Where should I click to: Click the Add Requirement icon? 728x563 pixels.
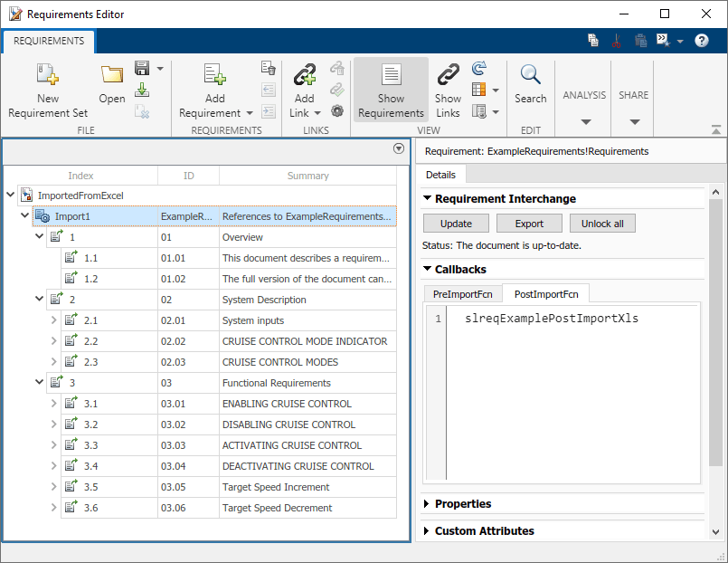214,76
